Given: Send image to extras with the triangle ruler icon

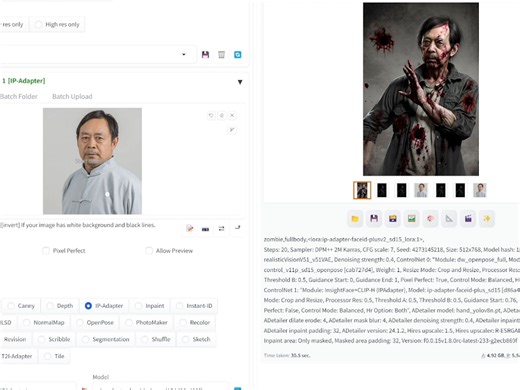Looking at the screenshot, I should (x=449, y=219).
